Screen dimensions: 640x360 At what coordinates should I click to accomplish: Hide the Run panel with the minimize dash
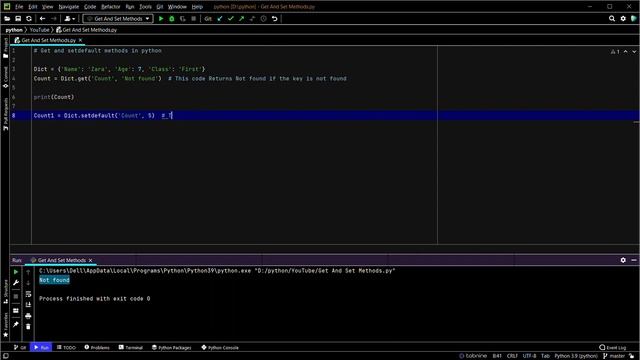point(634,260)
